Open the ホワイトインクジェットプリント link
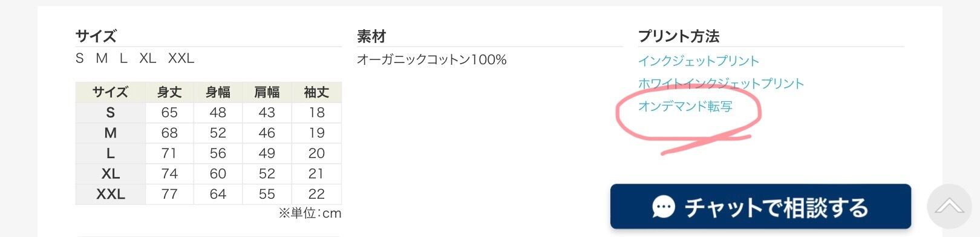This screenshot has width=980, height=237. click(x=721, y=84)
